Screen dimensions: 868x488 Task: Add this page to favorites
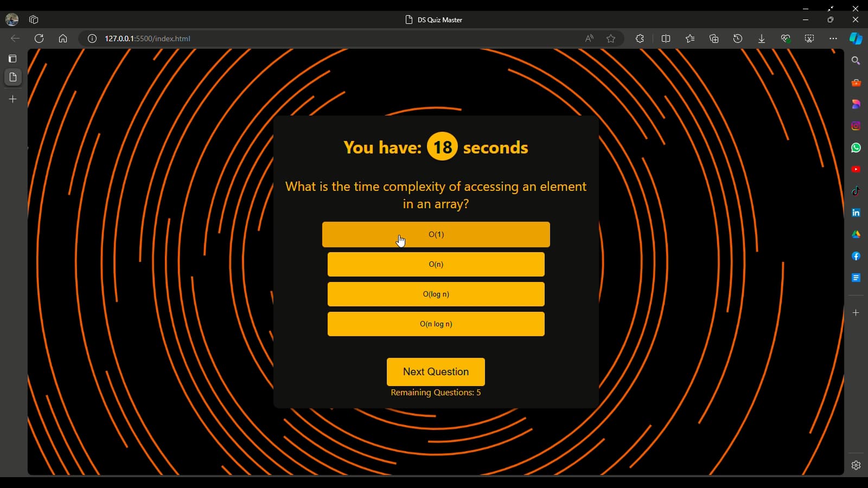click(x=611, y=38)
